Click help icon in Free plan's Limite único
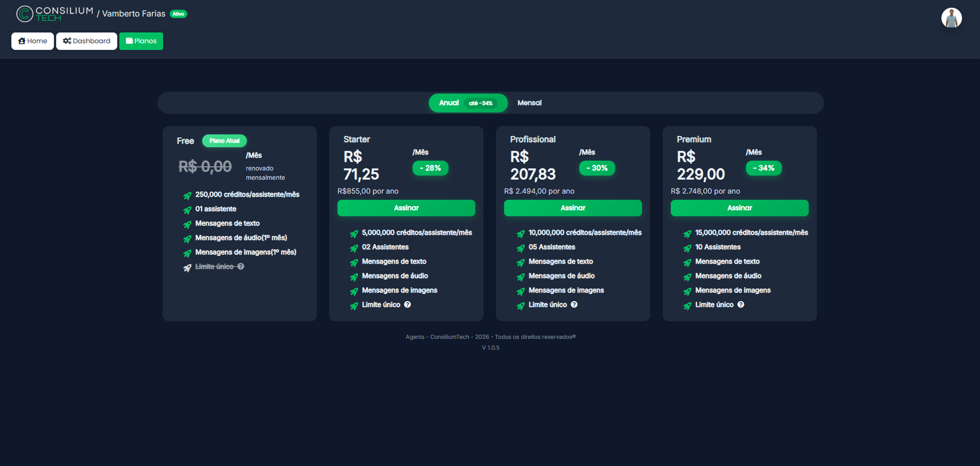 tap(241, 267)
